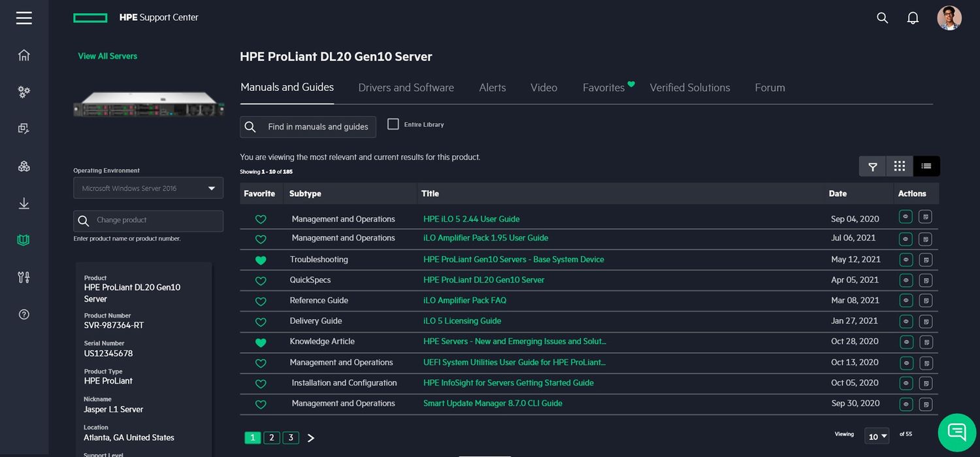Screen dimensions: 980x457
Task: Click the Find in manuals and guides field
Action: [x=308, y=127]
